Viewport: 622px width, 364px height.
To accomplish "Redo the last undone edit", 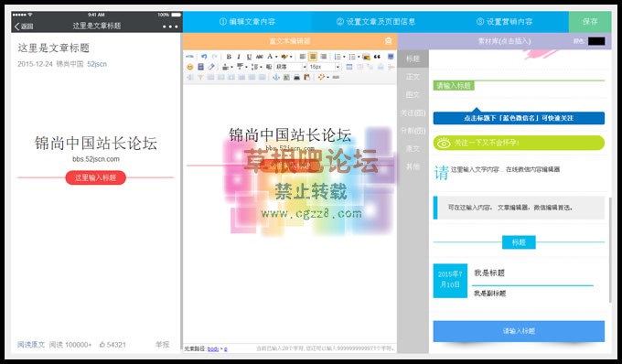I will [215, 57].
